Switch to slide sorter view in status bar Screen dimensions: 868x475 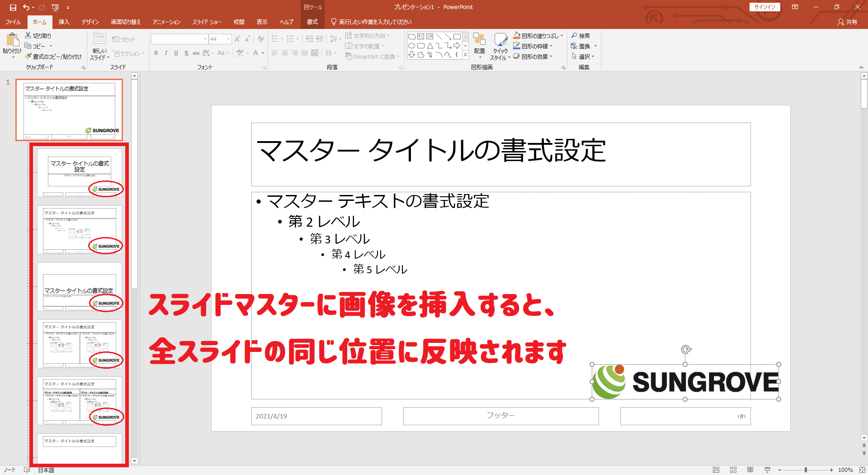(733, 470)
